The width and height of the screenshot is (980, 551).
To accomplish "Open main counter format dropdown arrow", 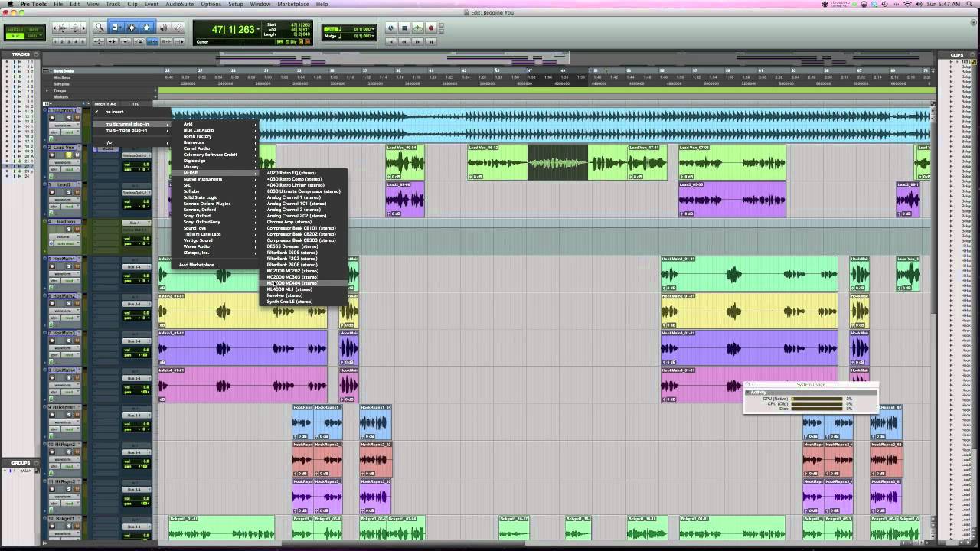I will [258, 30].
